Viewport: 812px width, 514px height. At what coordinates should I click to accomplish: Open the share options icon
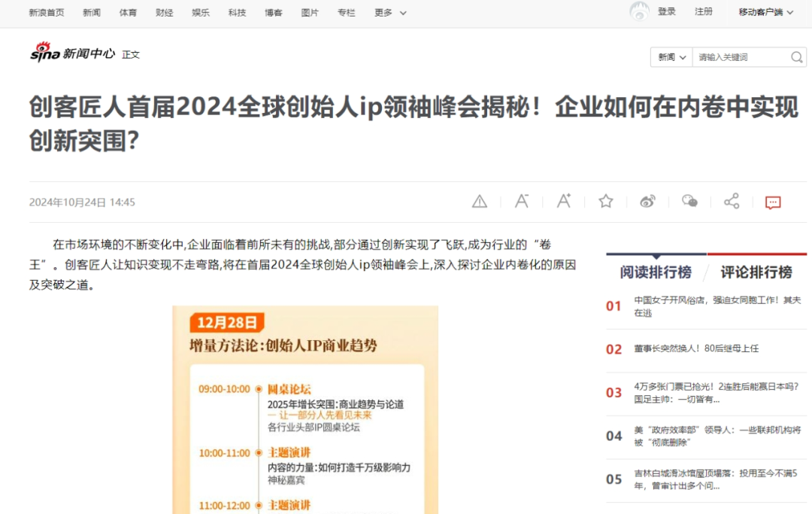(x=732, y=201)
